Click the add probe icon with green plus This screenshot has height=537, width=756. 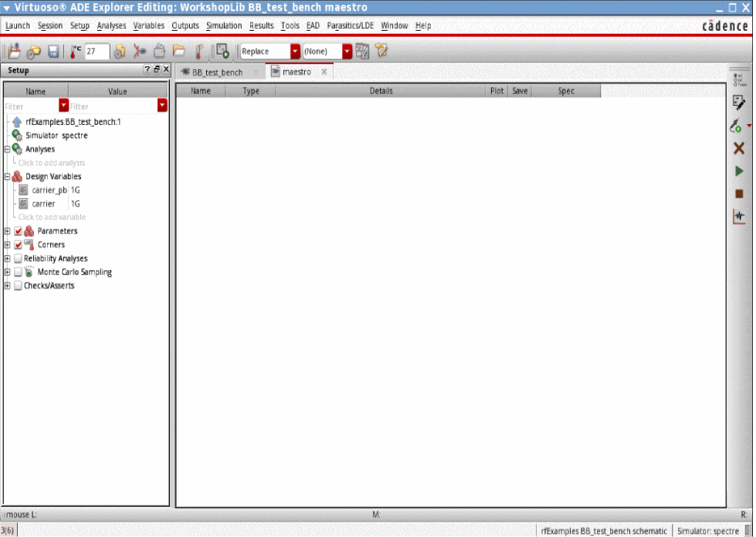pyautogui.click(x=736, y=126)
